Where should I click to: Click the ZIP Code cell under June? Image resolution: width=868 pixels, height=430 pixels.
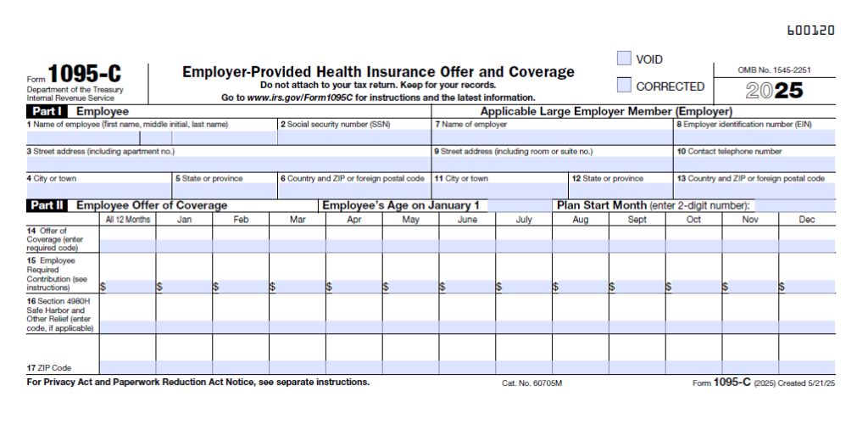tap(467, 367)
